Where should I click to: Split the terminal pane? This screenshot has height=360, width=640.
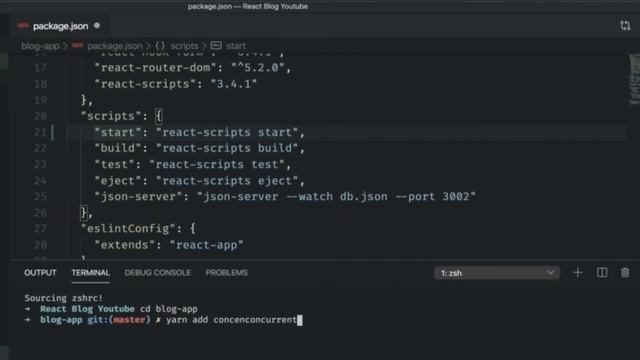coord(602,273)
